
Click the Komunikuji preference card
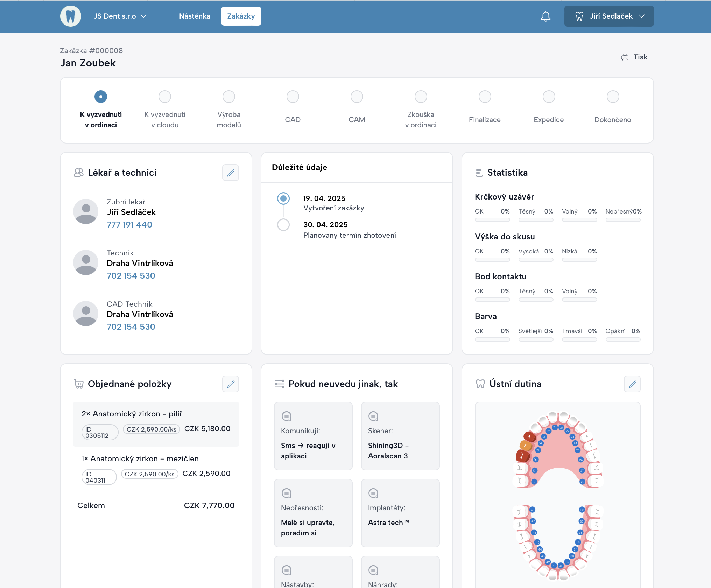[x=313, y=436]
